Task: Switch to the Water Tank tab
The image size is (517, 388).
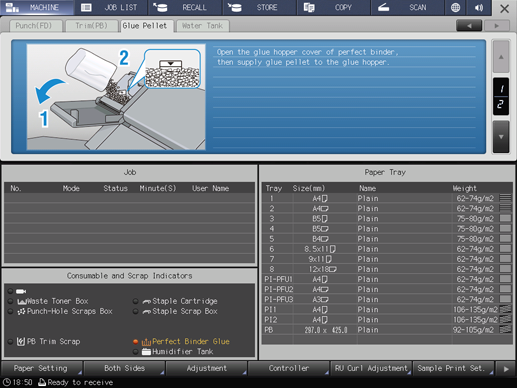Action: [202, 26]
